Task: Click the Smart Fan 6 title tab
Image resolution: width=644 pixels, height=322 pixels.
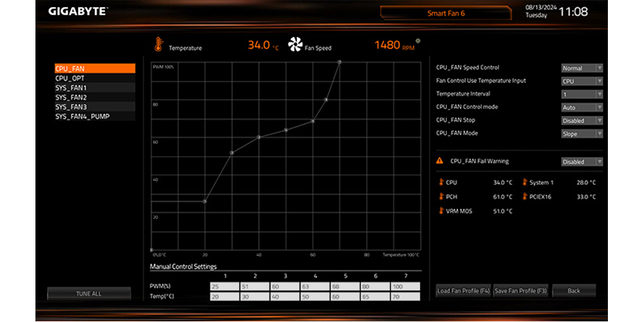Action: pyautogui.click(x=446, y=13)
